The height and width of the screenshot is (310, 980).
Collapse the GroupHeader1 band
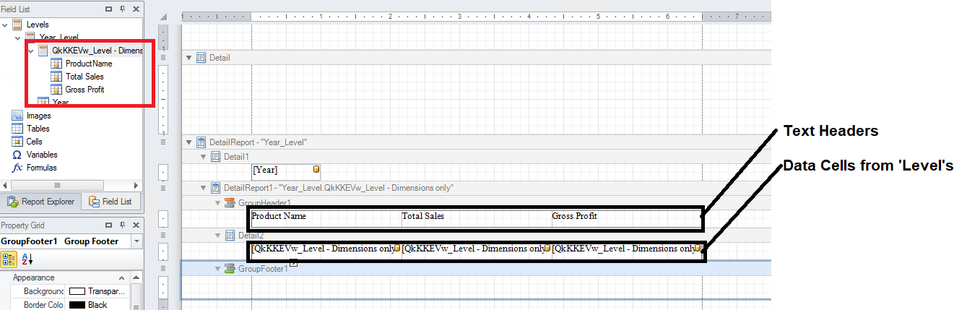218,203
